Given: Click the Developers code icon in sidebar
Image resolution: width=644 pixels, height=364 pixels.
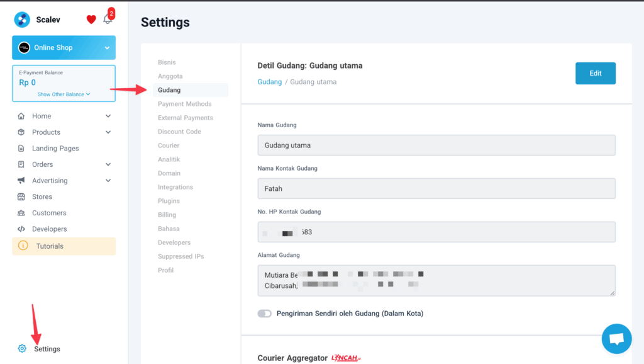Looking at the screenshot, I should pyautogui.click(x=21, y=229).
